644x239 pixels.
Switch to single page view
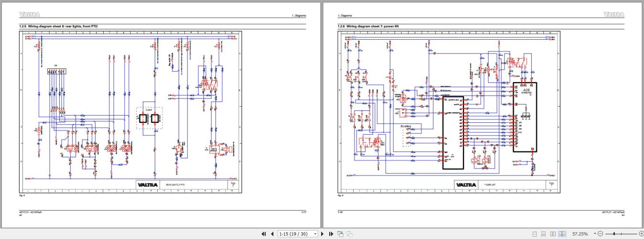(x=535, y=234)
